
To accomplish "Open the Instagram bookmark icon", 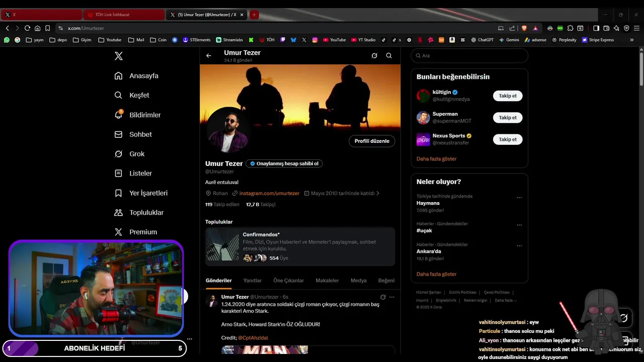I will (315, 40).
